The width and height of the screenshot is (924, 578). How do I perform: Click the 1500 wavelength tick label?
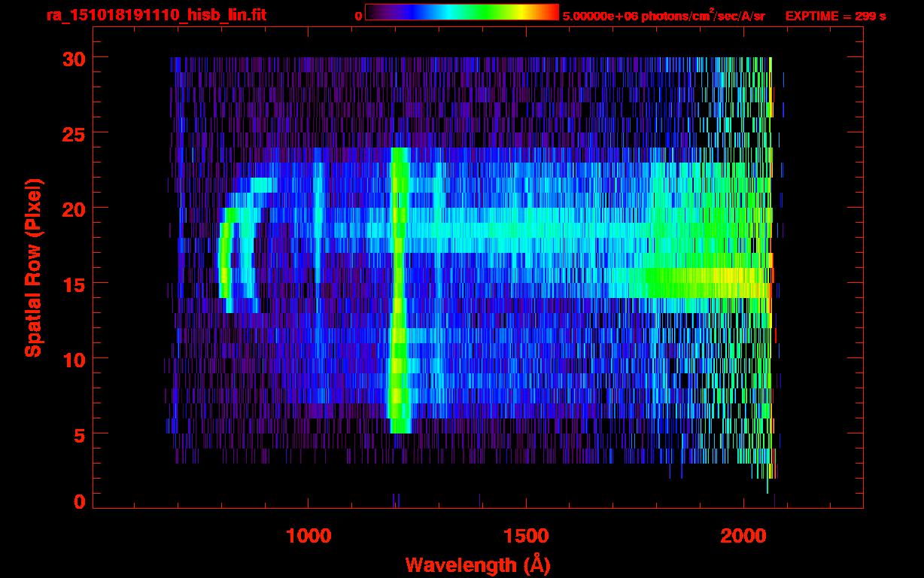526,535
